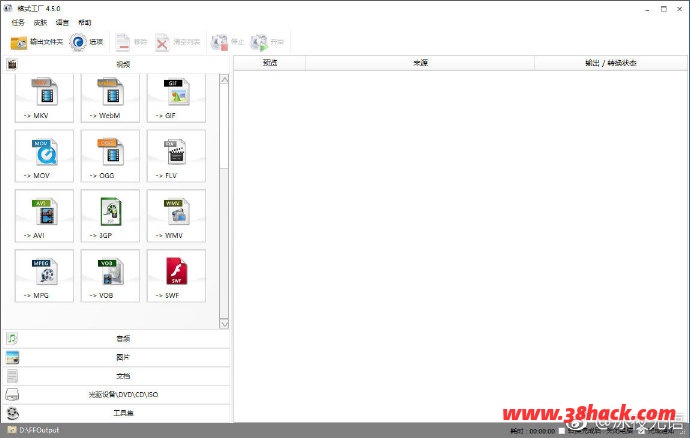690x438 pixels.
Task: Select the -> MPG conversion tile
Action: point(44,276)
